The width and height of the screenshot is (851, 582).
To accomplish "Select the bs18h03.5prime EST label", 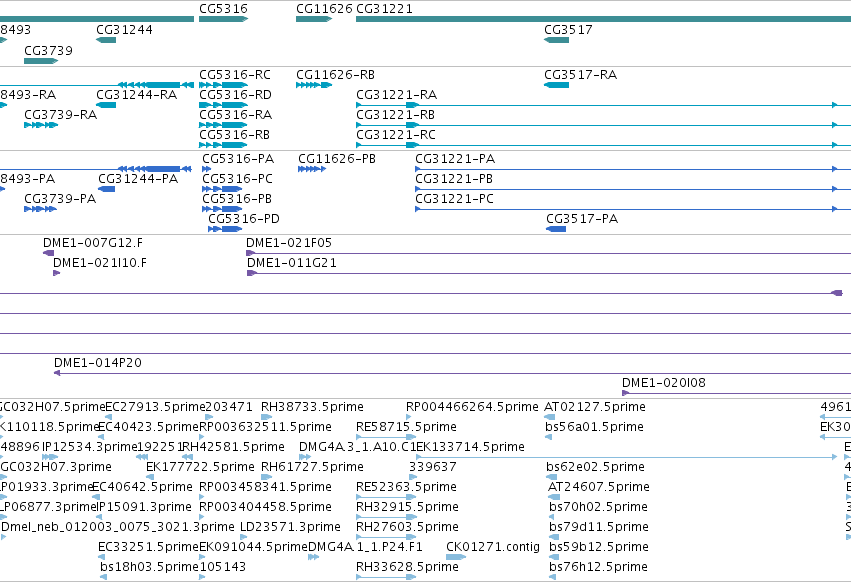I will pyautogui.click(x=149, y=568).
